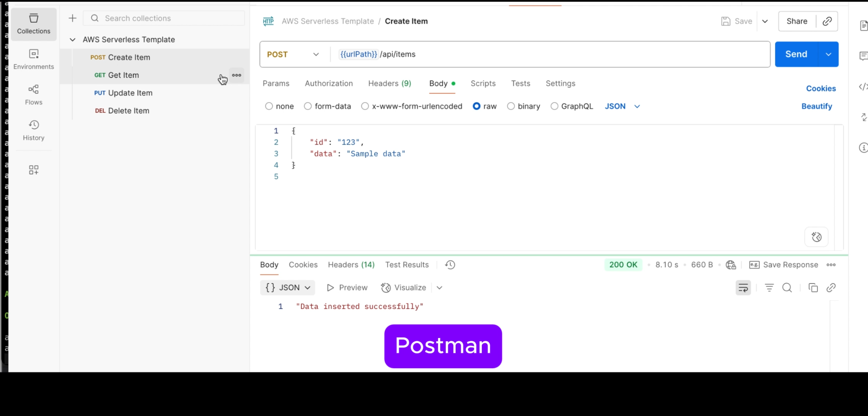Click the AI assistant icon in body editor
This screenshot has height=416, width=868.
[816, 237]
